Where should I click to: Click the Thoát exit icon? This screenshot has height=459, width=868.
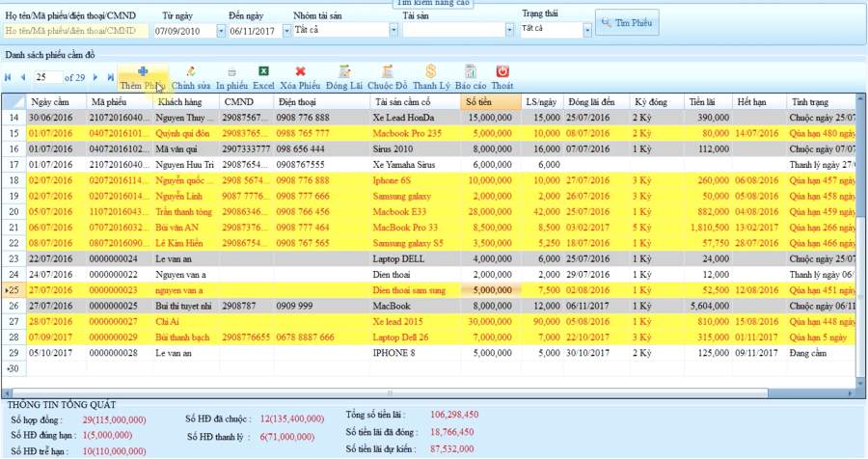502,71
